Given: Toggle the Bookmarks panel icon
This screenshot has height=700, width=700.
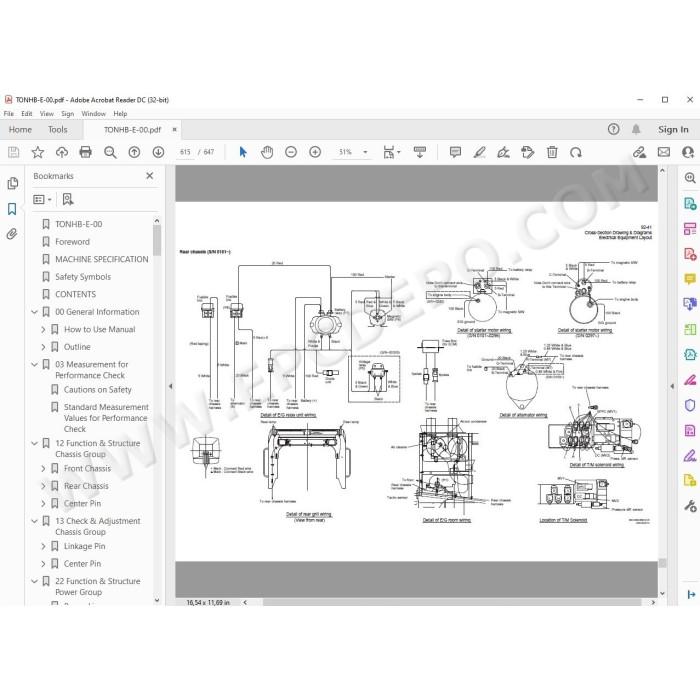Looking at the screenshot, I should 12,209.
